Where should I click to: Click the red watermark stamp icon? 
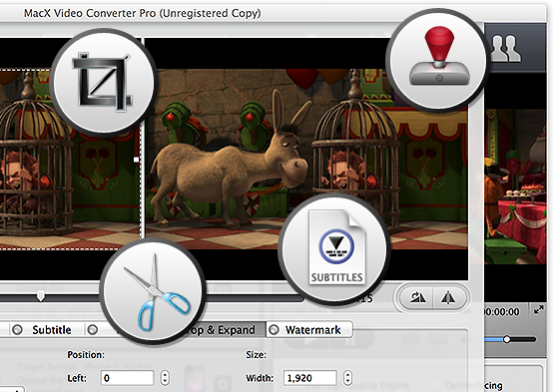tap(439, 56)
